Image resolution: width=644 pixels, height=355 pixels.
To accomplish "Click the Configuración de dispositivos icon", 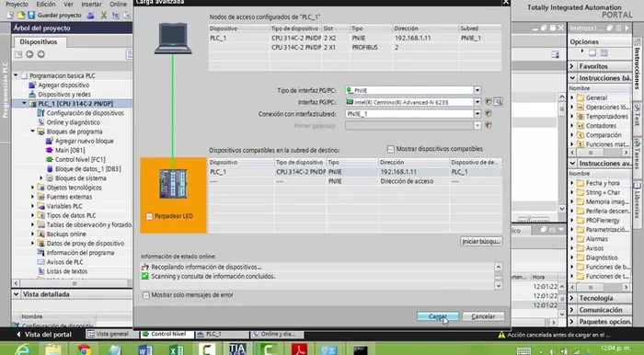I will [x=40, y=113].
